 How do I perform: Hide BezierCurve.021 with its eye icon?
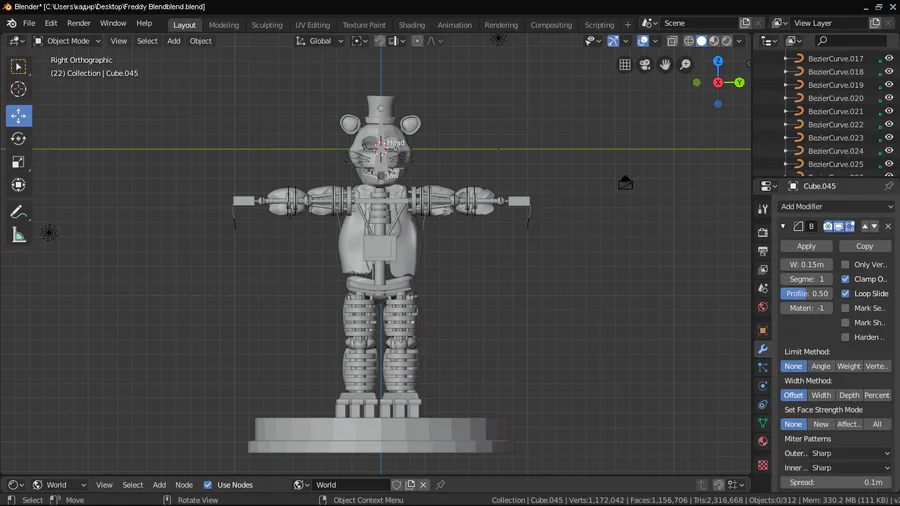(x=889, y=111)
